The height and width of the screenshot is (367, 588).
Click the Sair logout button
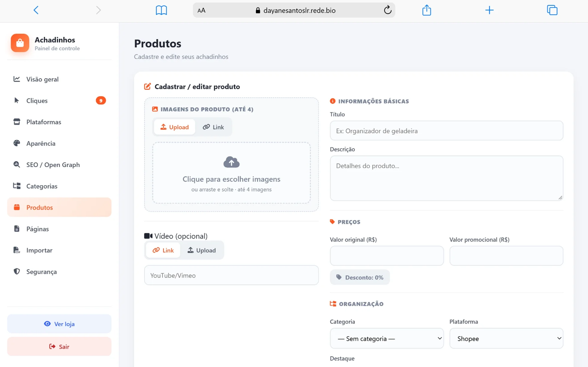click(x=59, y=346)
